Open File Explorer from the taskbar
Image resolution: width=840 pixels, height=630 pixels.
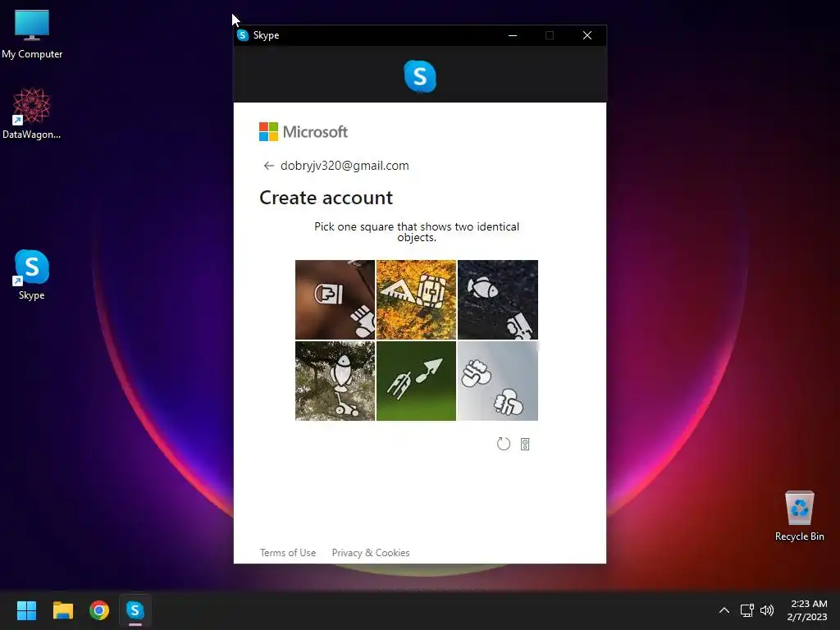pyautogui.click(x=62, y=610)
